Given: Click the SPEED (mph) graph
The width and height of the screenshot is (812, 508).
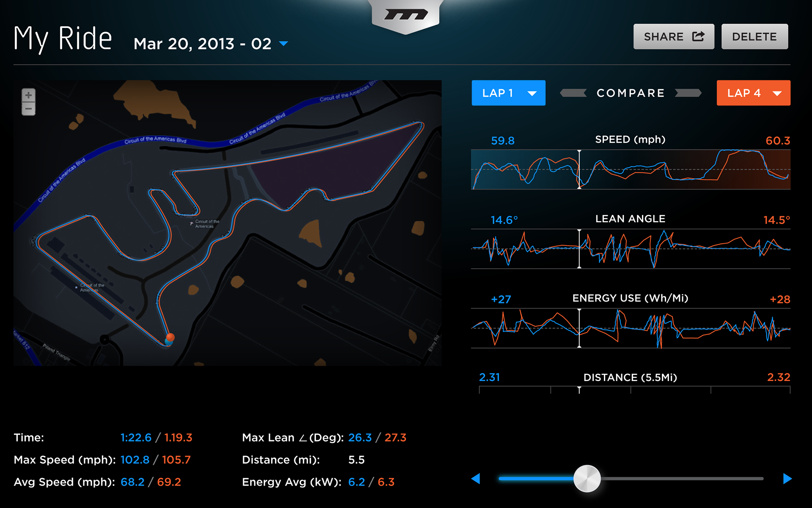Looking at the screenshot, I should [x=631, y=169].
